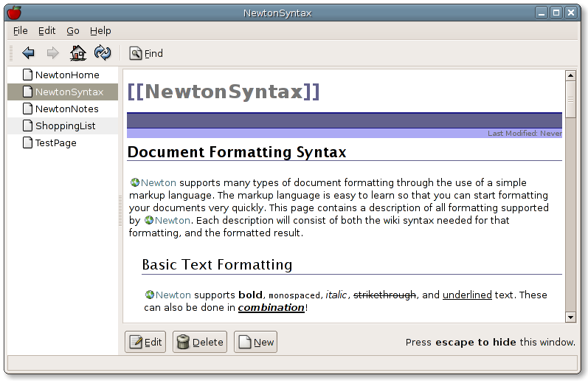The image size is (588, 381).
Task: Click the 'strikethrough' sample text
Action: [x=385, y=295]
